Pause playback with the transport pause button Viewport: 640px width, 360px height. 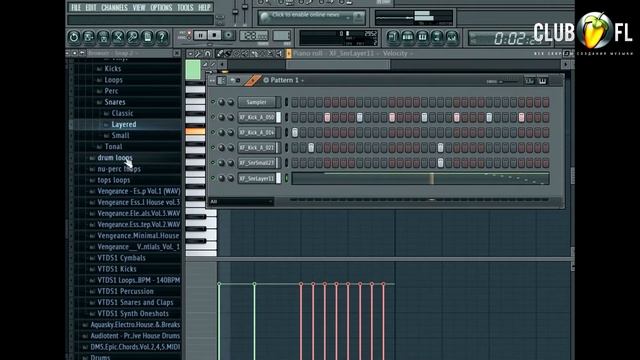point(200,36)
